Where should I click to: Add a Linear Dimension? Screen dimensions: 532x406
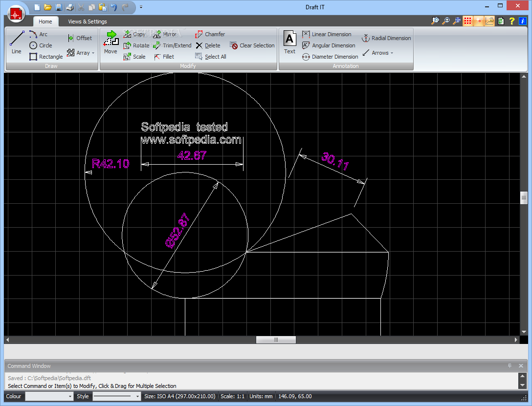coord(327,34)
